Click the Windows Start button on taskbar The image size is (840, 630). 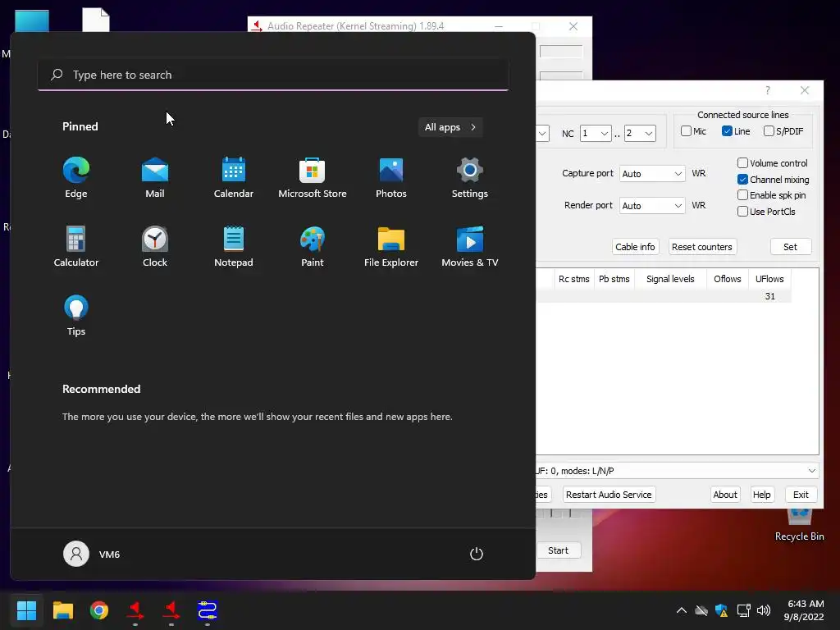click(x=26, y=610)
